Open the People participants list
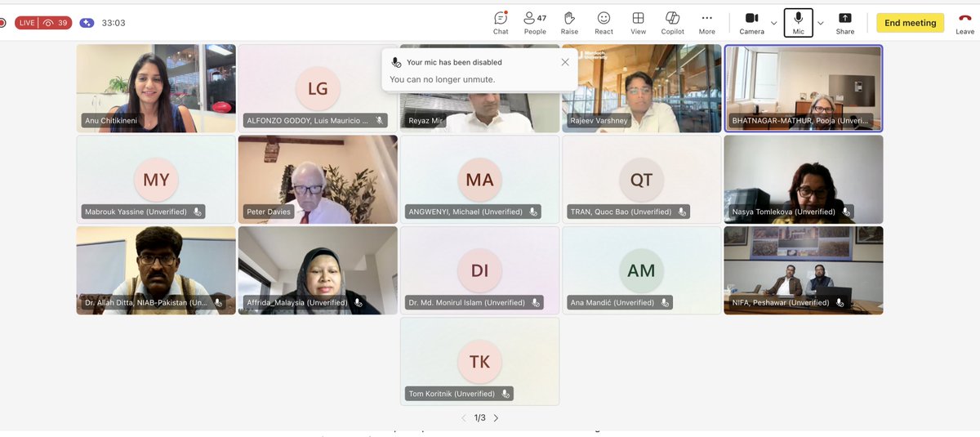980x437 pixels. coord(535,23)
